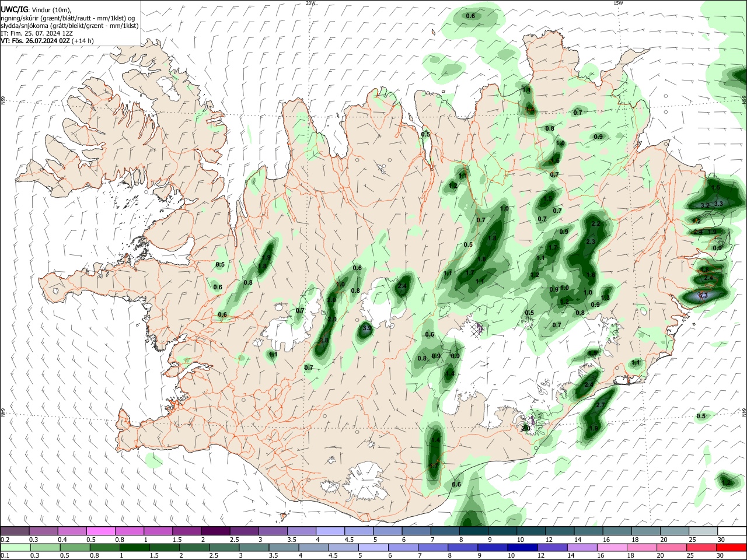Select the 2.8 precipitation value in the west-central band

pos(324,340)
